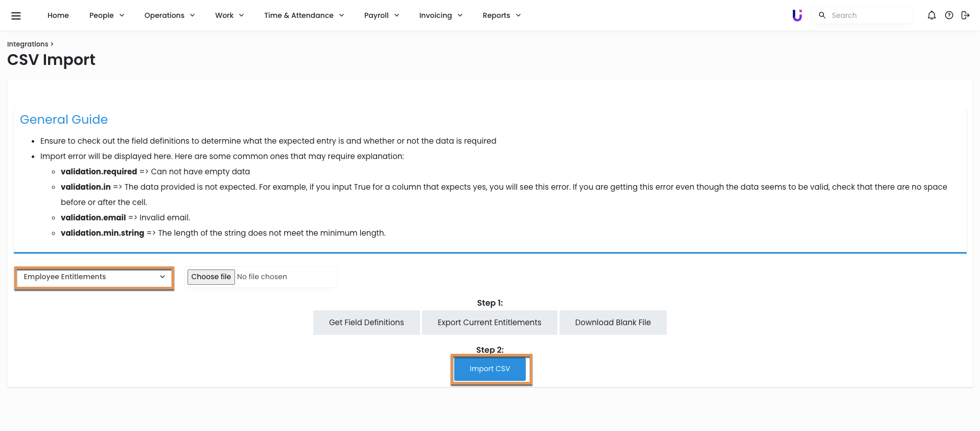Click the Import CSV button
The width and height of the screenshot is (980, 431).
click(x=489, y=369)
